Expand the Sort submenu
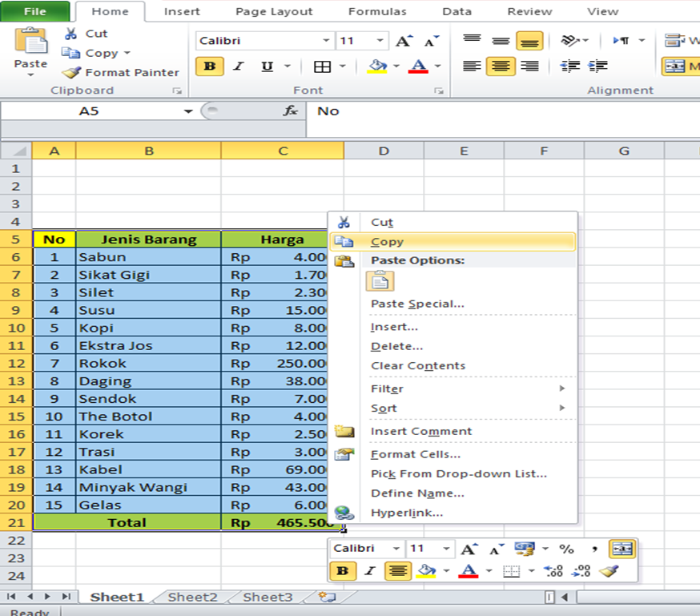700x616 pixels. [x=384, y=408]
